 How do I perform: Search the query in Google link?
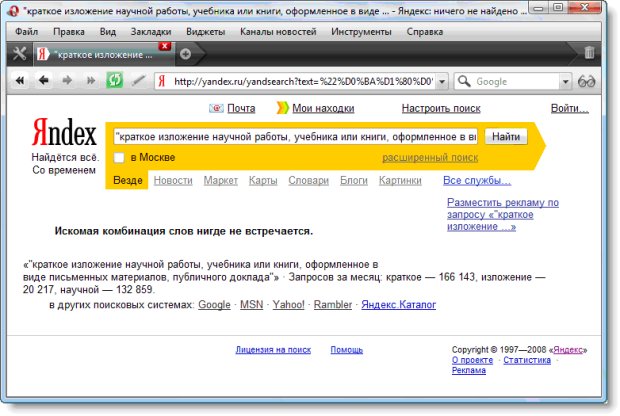[214, 304]
